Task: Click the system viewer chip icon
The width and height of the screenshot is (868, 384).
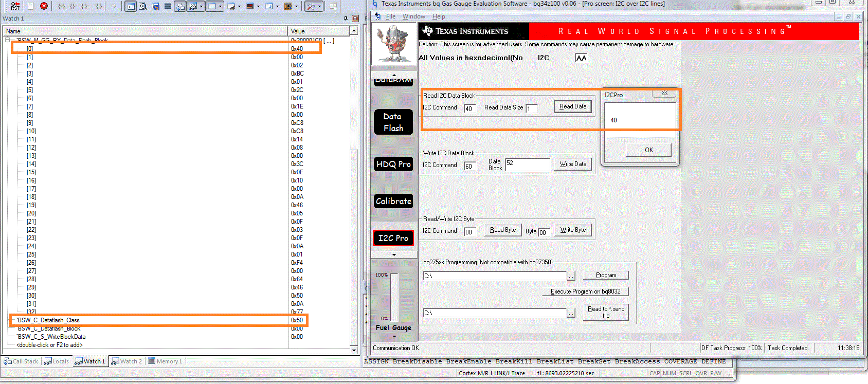Action: pyautogui.click(x=288, y=6)
